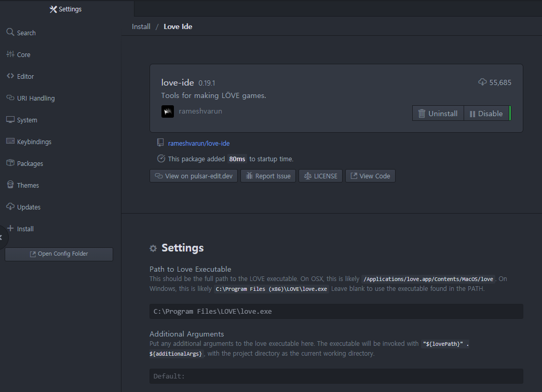The image size is (542, 392).
Task: Click the Settings tab tools icon
Action: coord(53,9)
